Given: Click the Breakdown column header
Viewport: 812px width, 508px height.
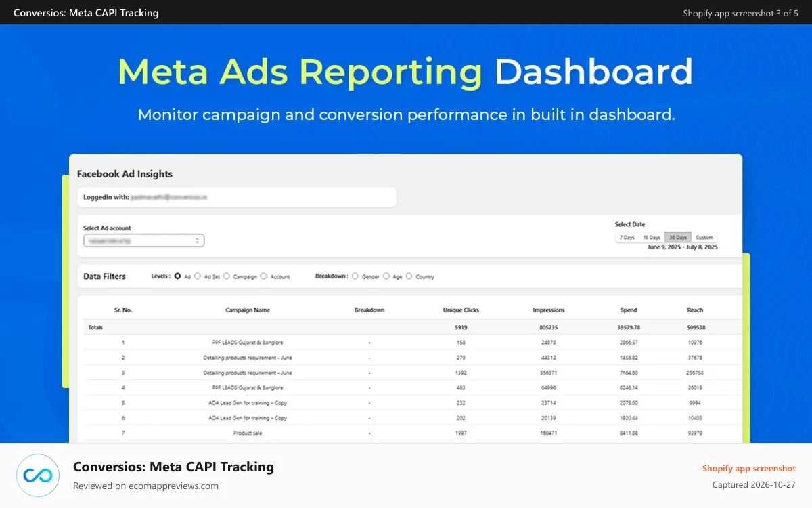Looking at the screenshot, I should click(369, 310).
